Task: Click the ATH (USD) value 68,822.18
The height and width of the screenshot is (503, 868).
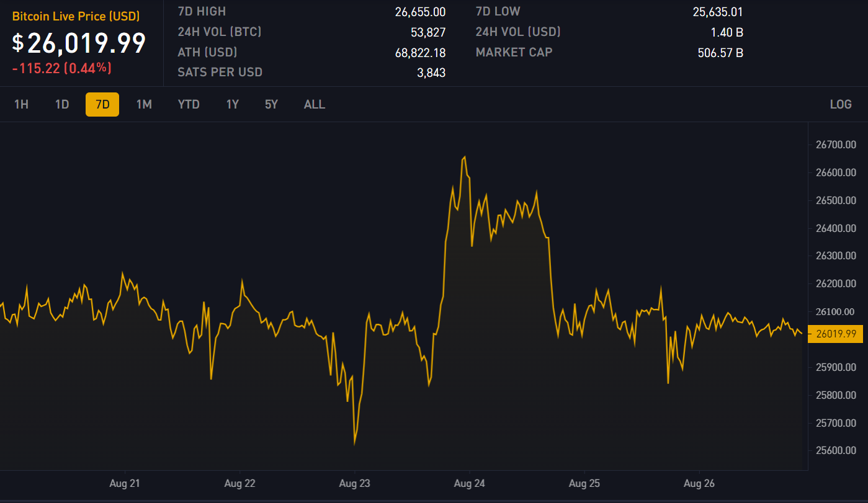Action: [420, 53]
